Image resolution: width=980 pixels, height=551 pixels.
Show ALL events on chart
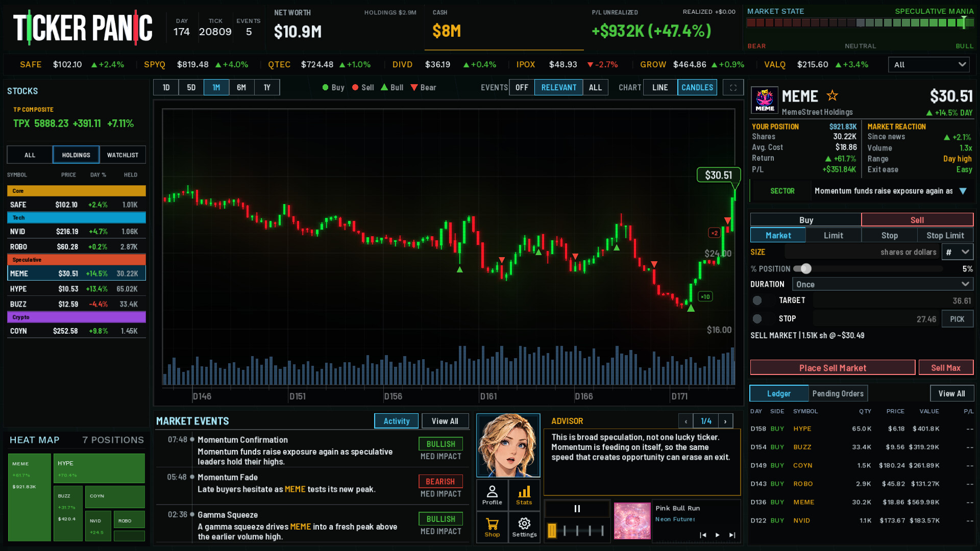(x=595, y=88)
